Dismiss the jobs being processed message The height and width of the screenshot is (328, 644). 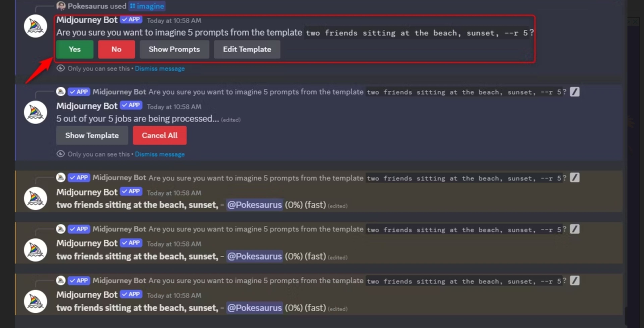[160, 154]
